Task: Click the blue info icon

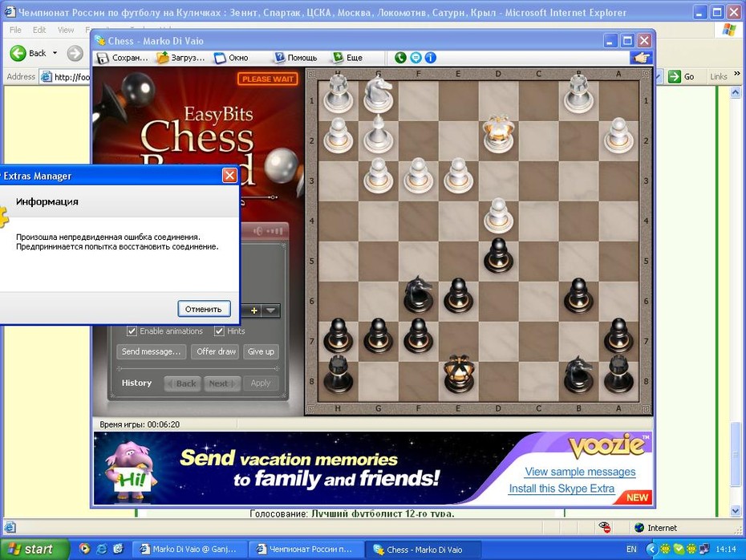Action: tap(430, 58)
